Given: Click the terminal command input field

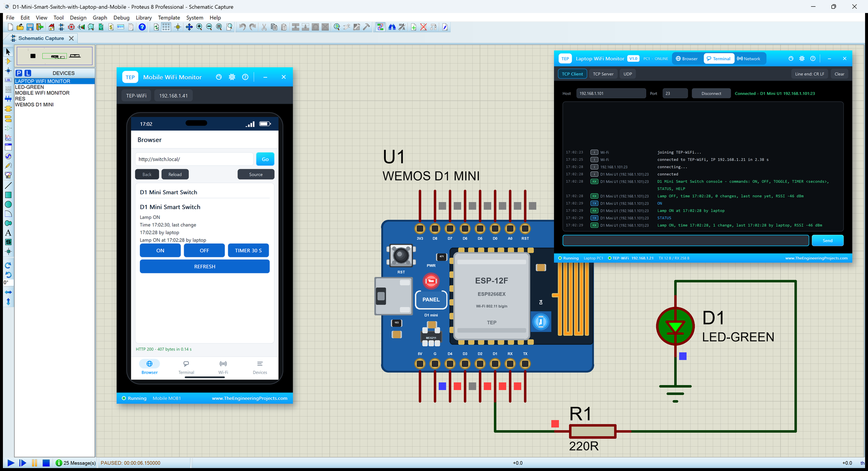Looking at the screenshot, I should tap(686, 241).
